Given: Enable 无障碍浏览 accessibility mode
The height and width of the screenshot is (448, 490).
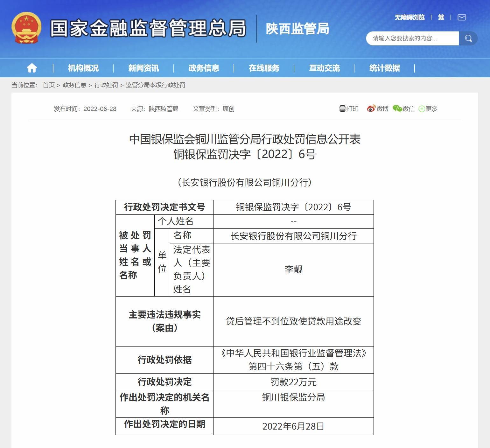Looking at the screenshot, I should tap(409, 17).
